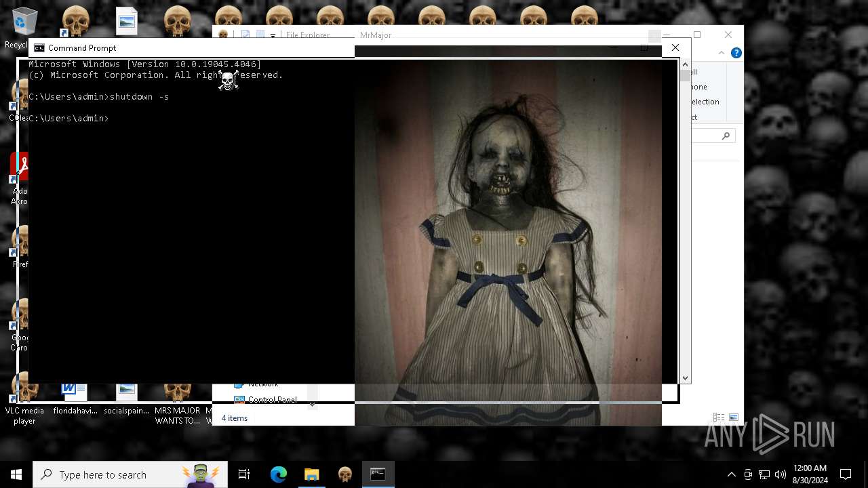Close the Command Prompt window
868x488 pixels.
coord(675,47)
